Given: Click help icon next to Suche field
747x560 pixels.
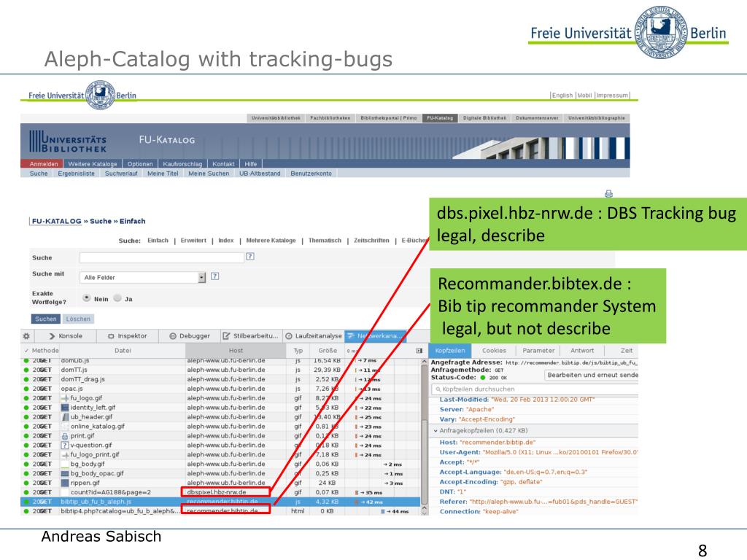Looking at the screenshot, I should click(250, 256).
